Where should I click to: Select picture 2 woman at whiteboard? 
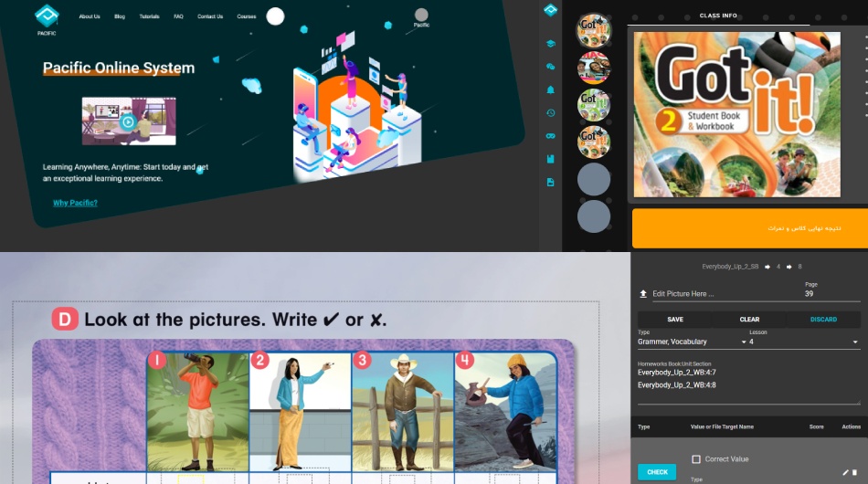pyautogui.click(x=300, y=412)
